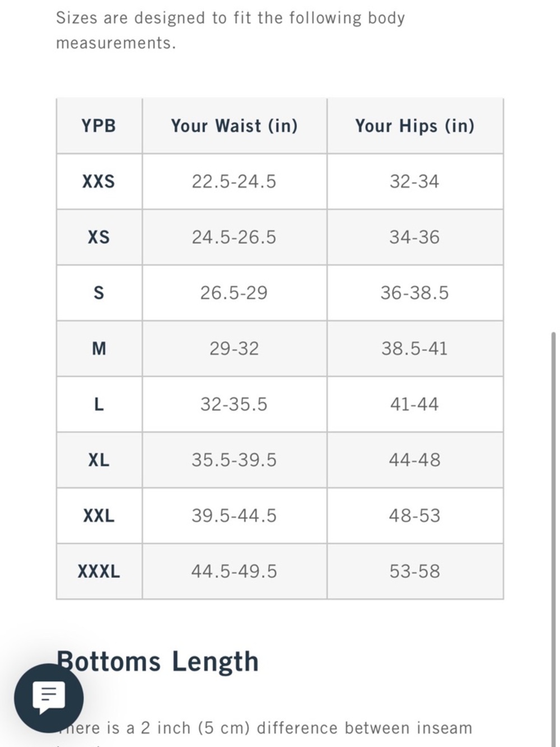Select hips value 36-38.5
Screen dimensions: 560x747
coord(415,293)
